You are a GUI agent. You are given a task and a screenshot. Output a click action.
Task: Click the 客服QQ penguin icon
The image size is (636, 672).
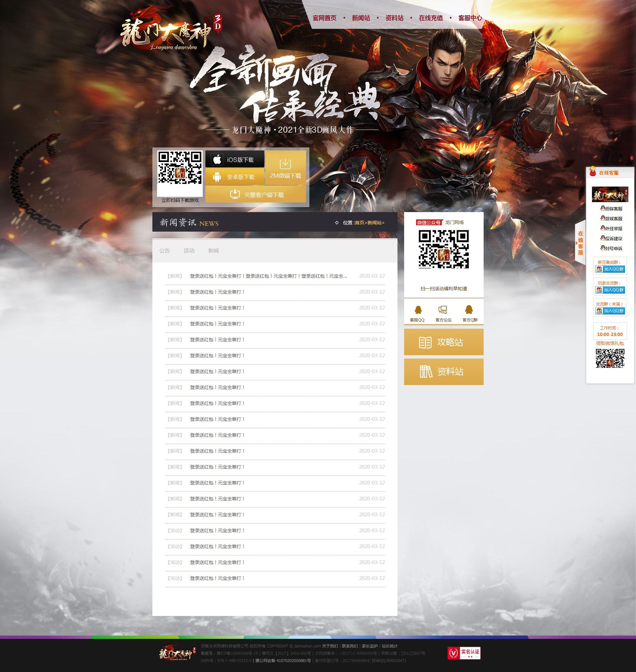pyautogui.click(x=418, y=309)
